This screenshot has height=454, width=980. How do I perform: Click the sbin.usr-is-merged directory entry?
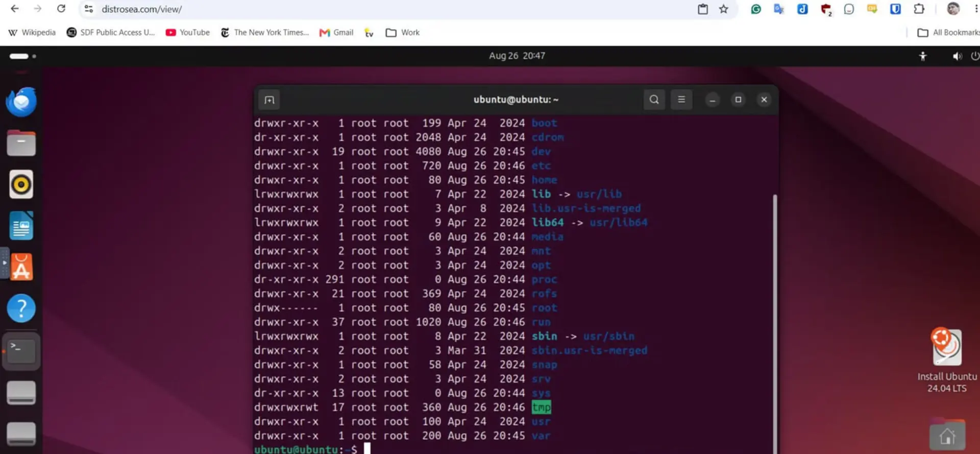coord(589,350)
